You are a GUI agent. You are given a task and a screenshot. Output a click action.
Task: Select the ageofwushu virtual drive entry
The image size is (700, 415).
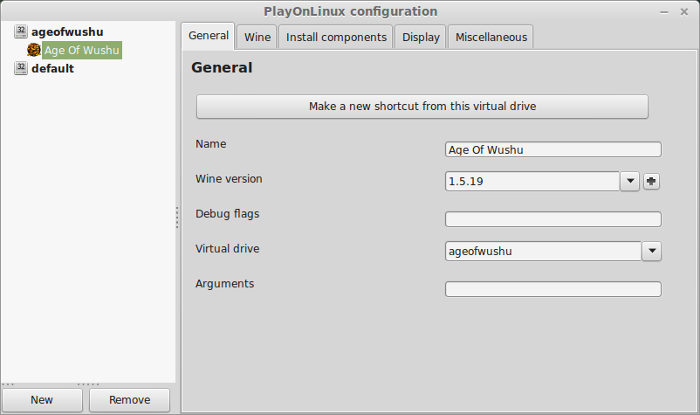pos(67,32)
